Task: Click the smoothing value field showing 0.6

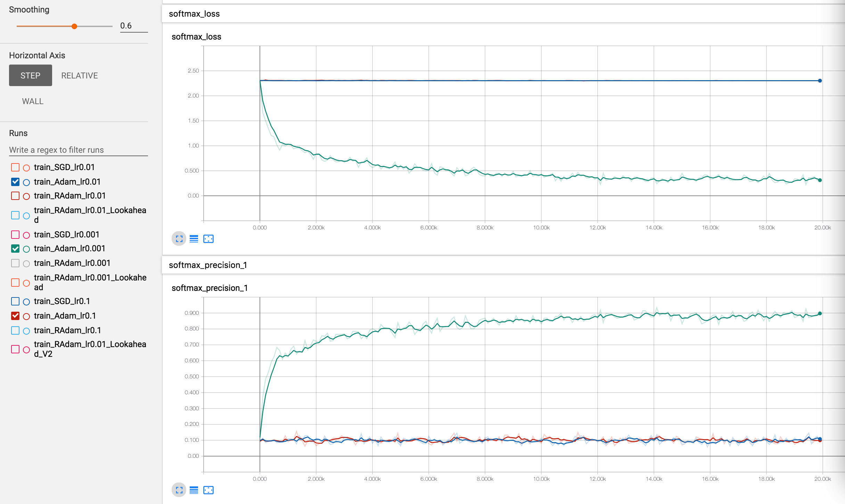Action: pos(133,26)
